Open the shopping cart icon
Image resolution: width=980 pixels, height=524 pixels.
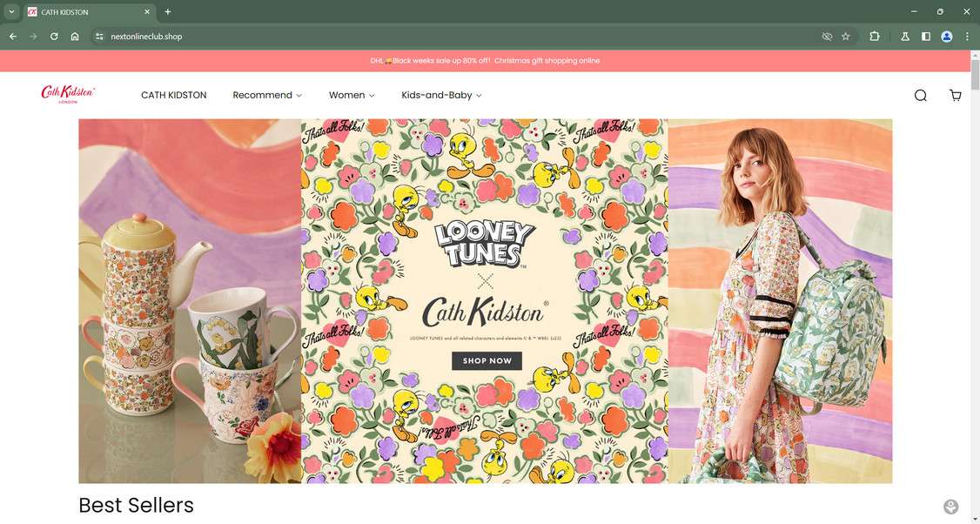point(955,95)
